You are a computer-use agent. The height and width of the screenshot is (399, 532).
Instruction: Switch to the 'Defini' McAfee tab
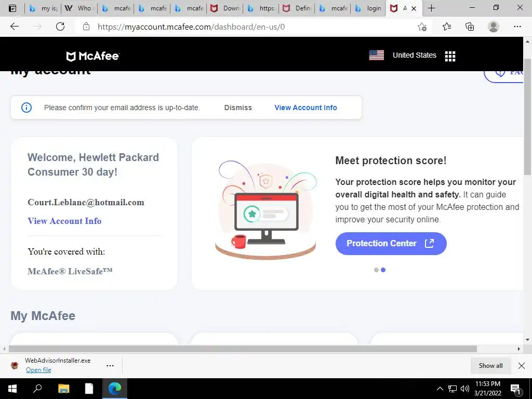point(297,8)
